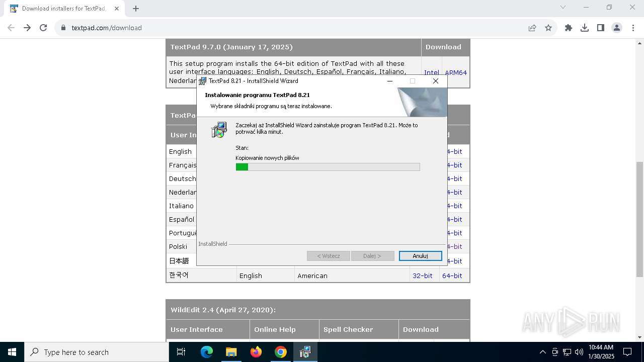Viewport: 644px width, 362px height.
Task: Close the TextPad download tab
Action: pyautogui.click(x=117, y=9)
